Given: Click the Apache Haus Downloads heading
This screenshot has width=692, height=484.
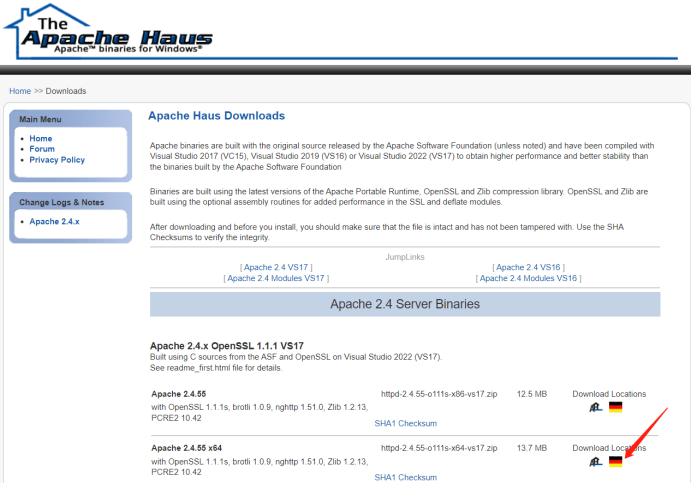Looking at the screenshot, I should click(x=216, y=116).
